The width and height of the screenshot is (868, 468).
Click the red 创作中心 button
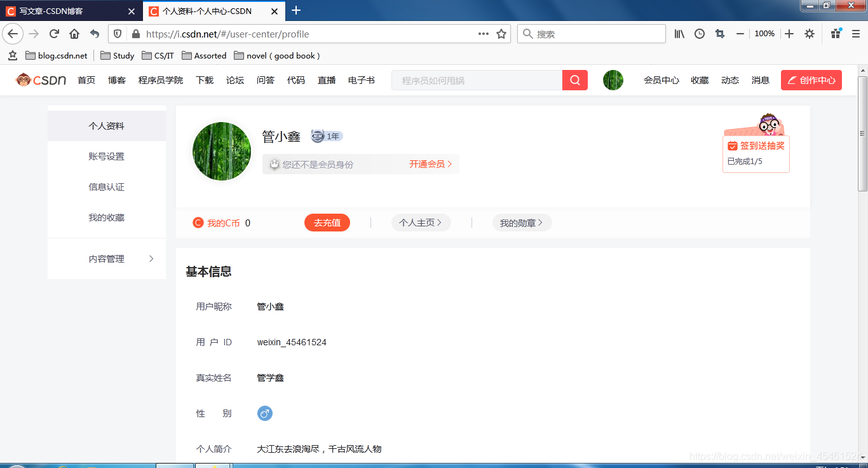(x=811, y=80)
